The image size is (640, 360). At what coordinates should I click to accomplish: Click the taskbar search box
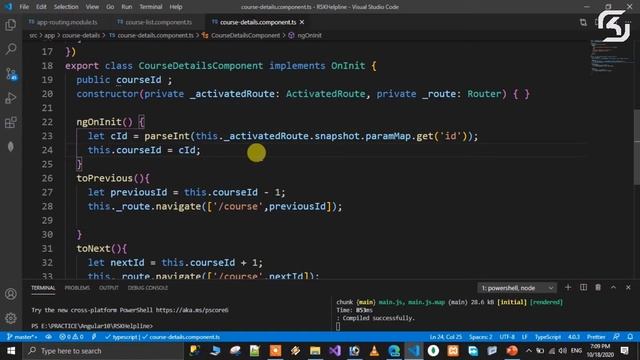pos(103,351)
